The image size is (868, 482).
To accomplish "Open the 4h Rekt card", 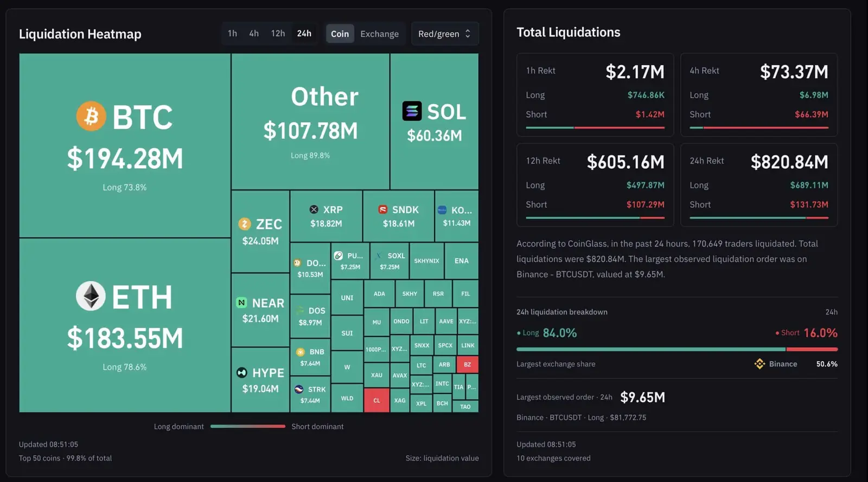I will pyautogui.click(x=759, y=94).
